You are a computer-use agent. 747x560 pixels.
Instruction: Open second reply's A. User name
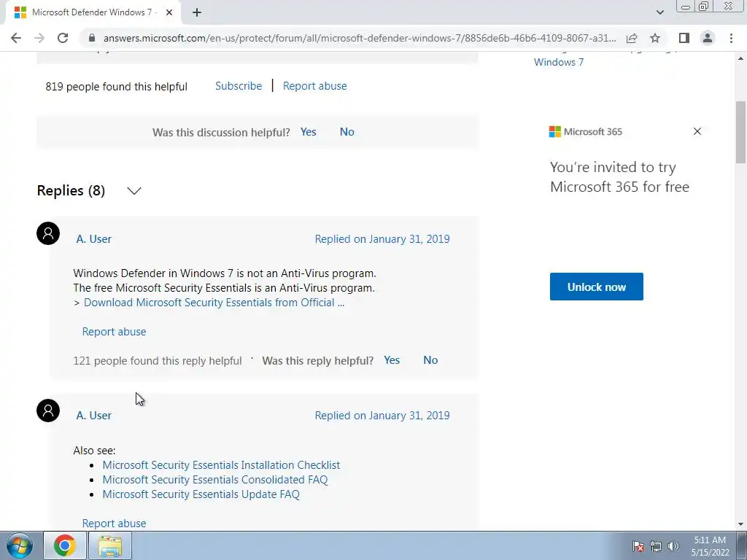coord(94,415)
